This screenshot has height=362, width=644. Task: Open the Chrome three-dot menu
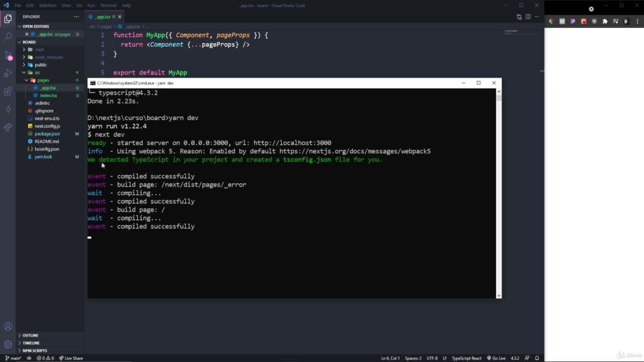[637, 21]
